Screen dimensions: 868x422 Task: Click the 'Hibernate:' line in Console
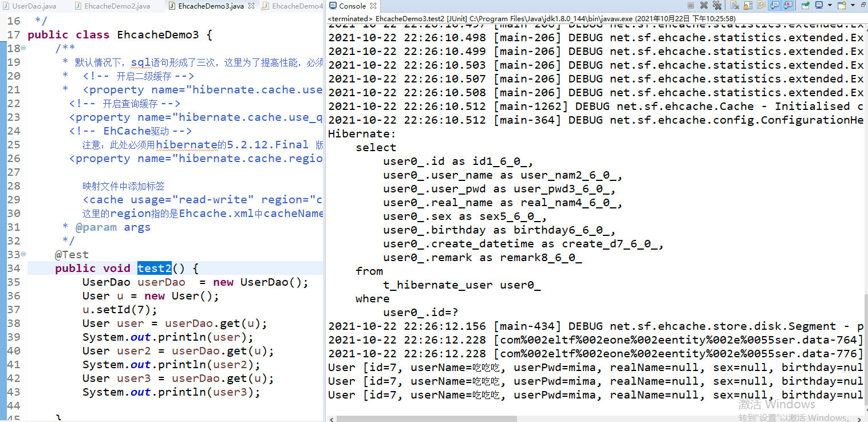tap(362, 133)
